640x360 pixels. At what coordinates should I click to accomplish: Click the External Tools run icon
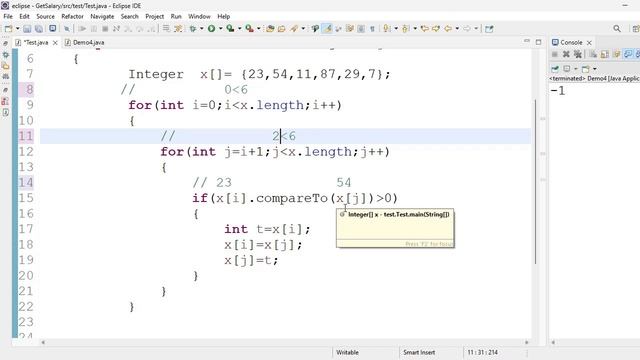[x=249, y=29]
